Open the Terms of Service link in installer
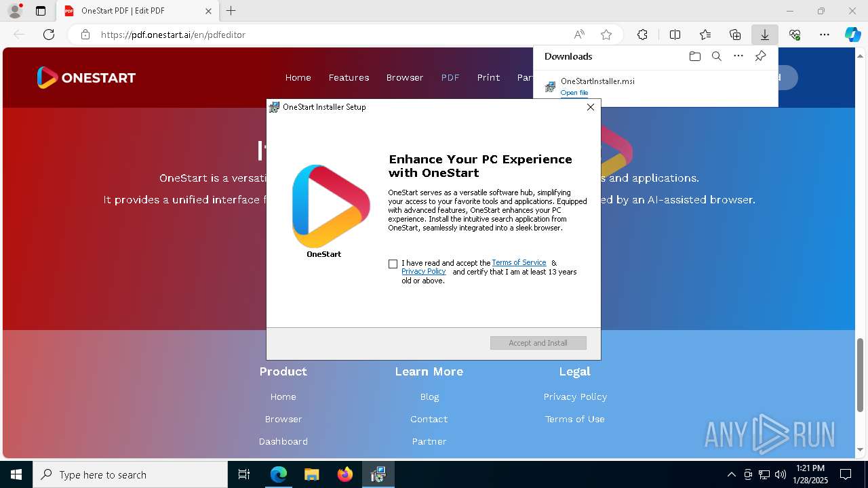The width and height of the screenshot is (868, 488). [x=519, y=262]
